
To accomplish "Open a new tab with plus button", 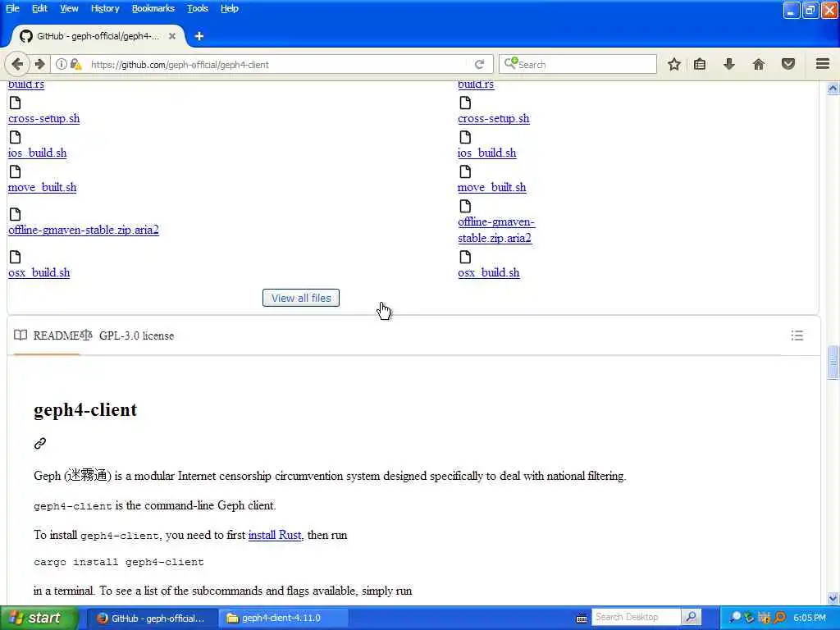I will point(199,36).
